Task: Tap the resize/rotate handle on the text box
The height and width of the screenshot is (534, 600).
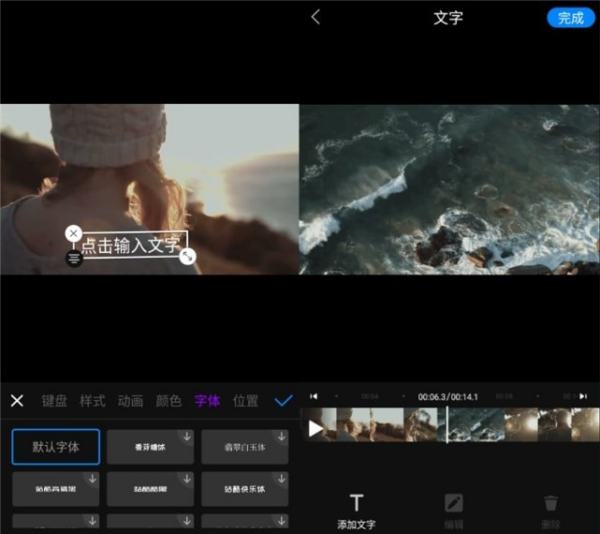Action: (188, 256)
